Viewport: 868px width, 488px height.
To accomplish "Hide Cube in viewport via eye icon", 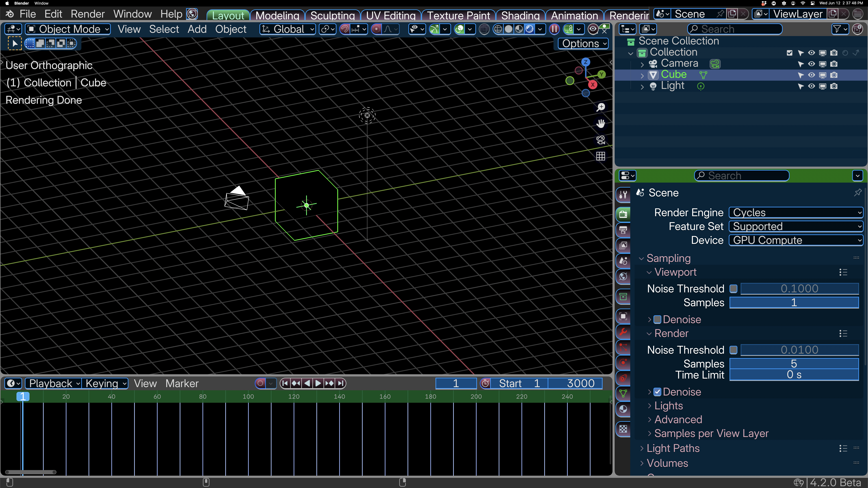I will (x=811, y=75).
